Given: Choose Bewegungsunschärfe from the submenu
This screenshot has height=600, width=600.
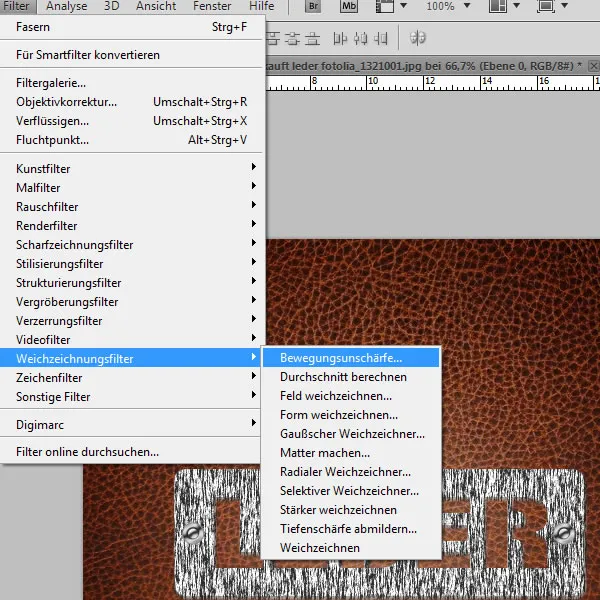Looking at the screenshot, I should [x=341, y=358].
